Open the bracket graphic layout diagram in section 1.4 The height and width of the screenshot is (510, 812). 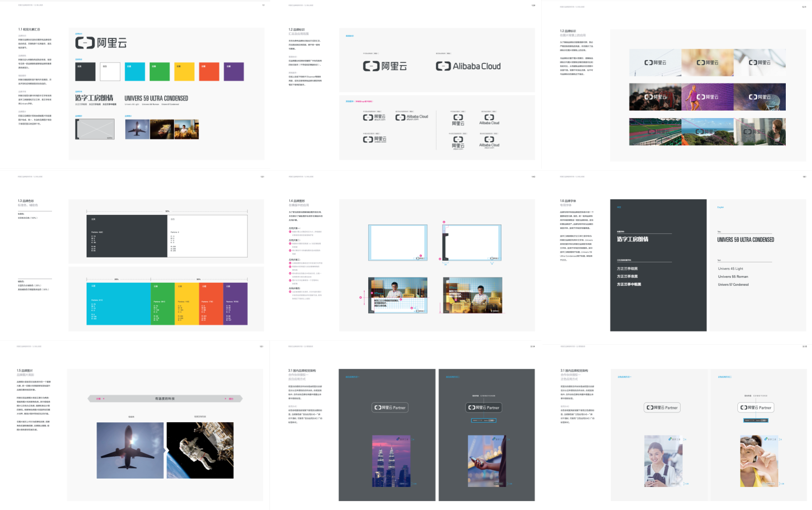[472, 242]
